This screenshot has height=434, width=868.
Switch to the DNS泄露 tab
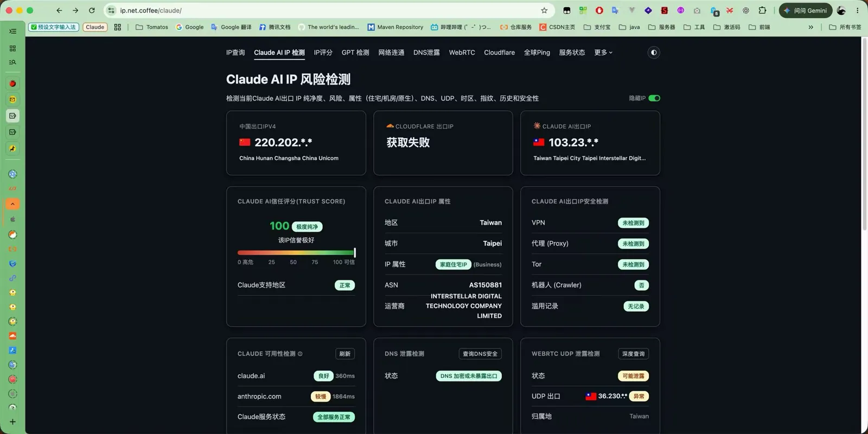point(426,53)
